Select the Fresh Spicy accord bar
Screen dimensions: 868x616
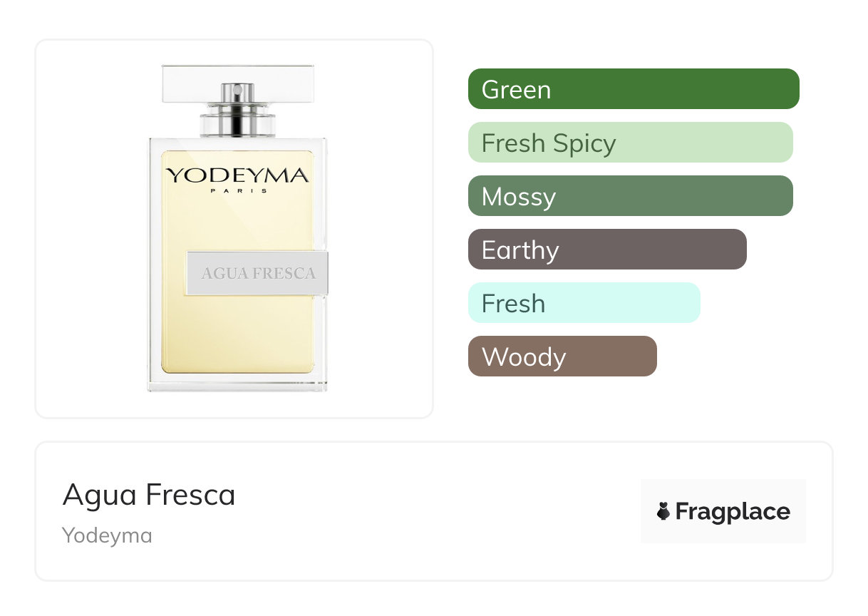pos(630,143)
